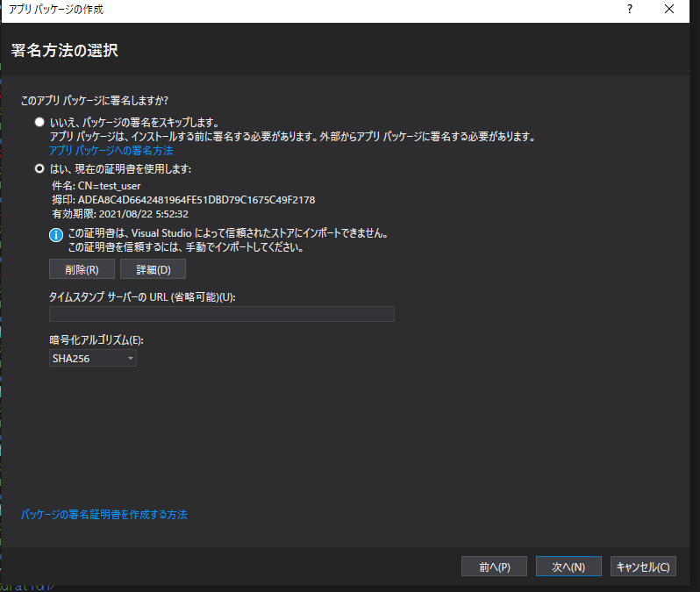700x592 pixels.
Task: Click the blue information icon next to certificate warning
Action: point(56,235)
